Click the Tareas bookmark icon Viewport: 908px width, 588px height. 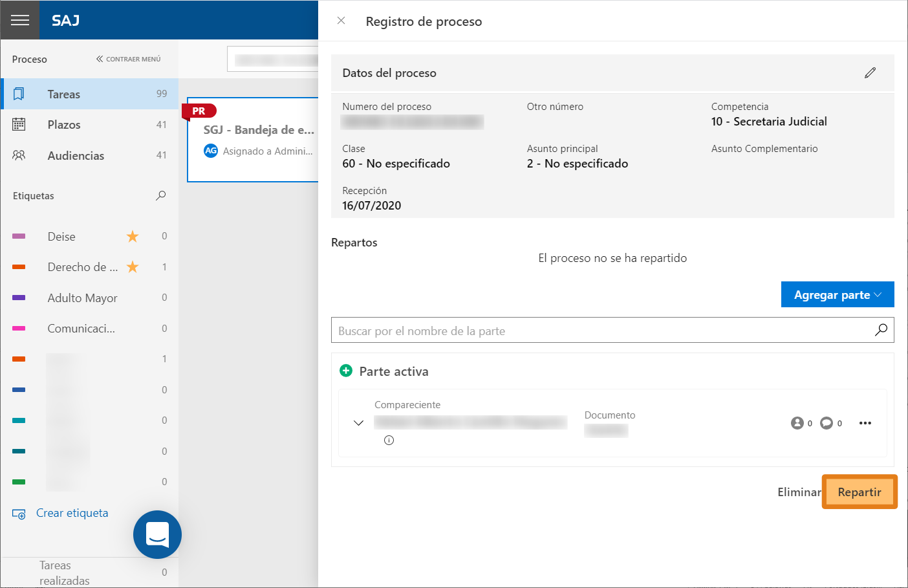pyautogui.click(x=19, y=94)
